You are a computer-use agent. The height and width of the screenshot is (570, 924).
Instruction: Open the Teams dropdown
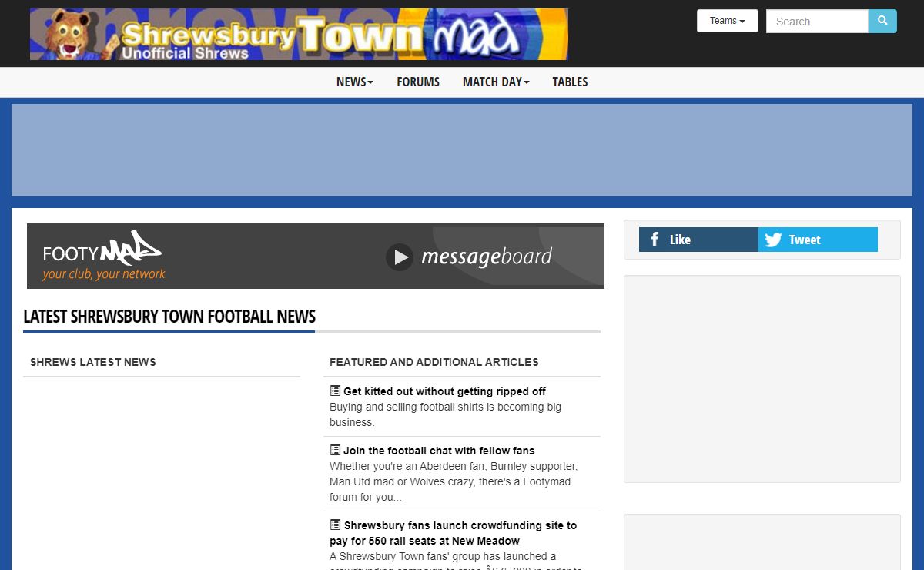pos(727,21)
